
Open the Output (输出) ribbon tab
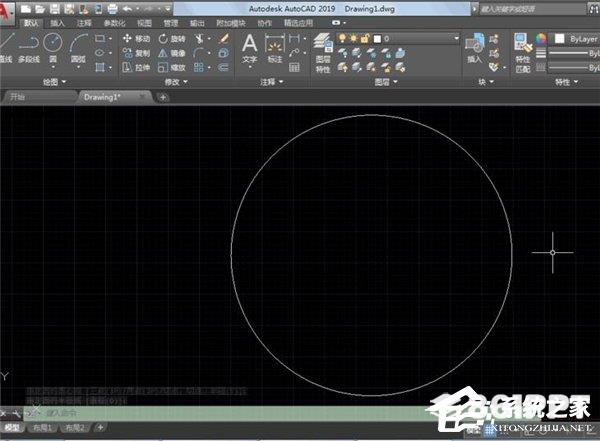[x=197, y=23]
